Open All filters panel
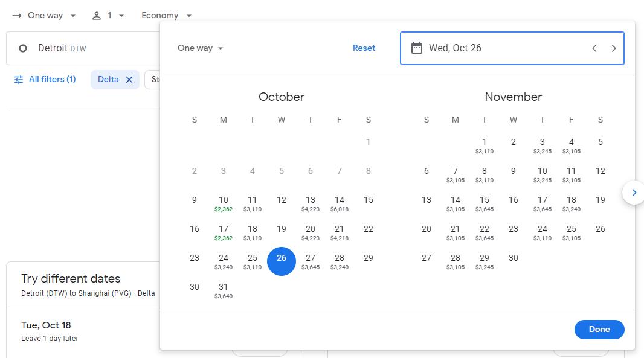Image resolution: width=644 pixels, height=358 pixels. [45, 80]
